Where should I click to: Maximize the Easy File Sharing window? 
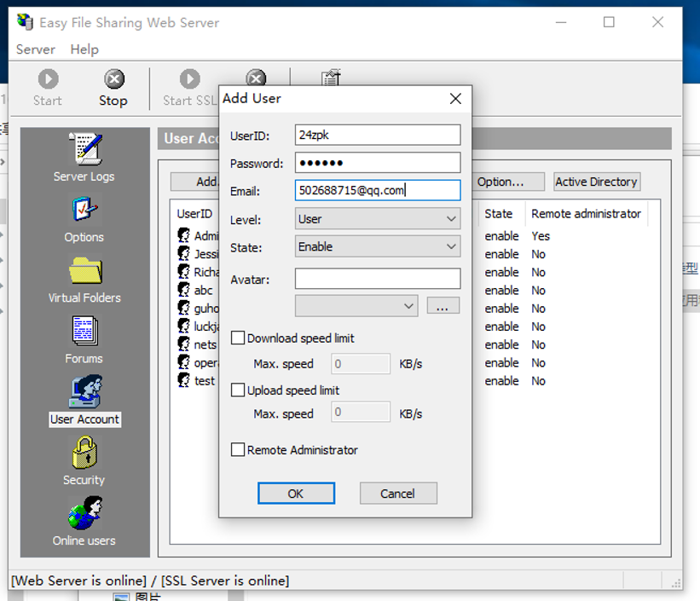(609, 22)
